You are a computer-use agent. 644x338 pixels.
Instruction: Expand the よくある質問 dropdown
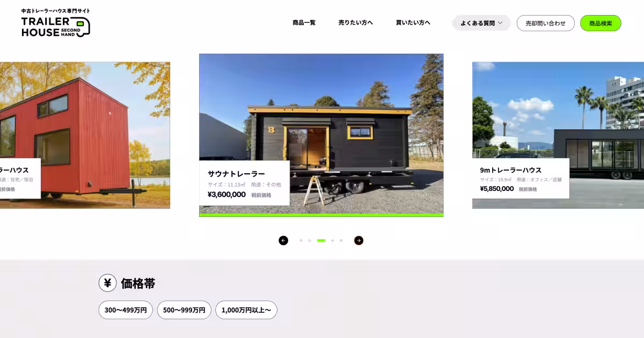point(481,23)
